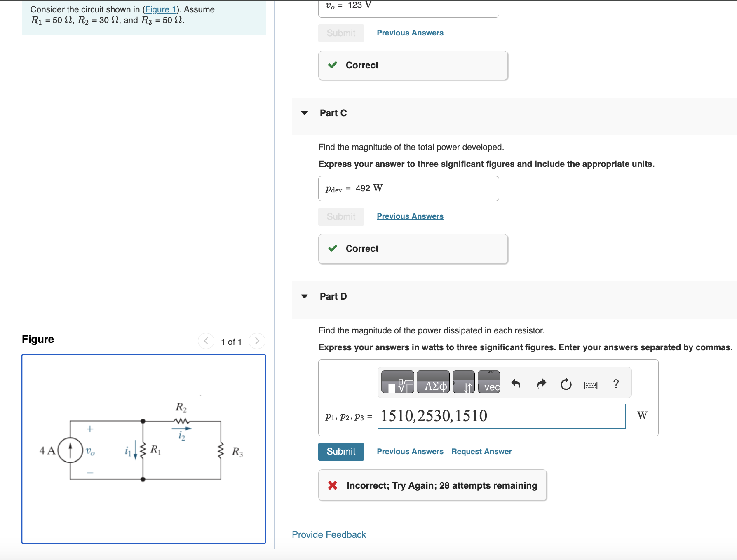The image size is (737, 560).
Task: Click the pdev answer box in Part C
Action: pyautogui.click(x=408, y=188)
